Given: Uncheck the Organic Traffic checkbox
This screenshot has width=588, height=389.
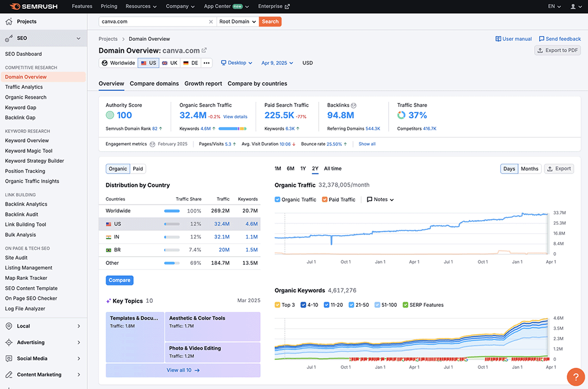Looking at the screenshot, I should [278, 199].
